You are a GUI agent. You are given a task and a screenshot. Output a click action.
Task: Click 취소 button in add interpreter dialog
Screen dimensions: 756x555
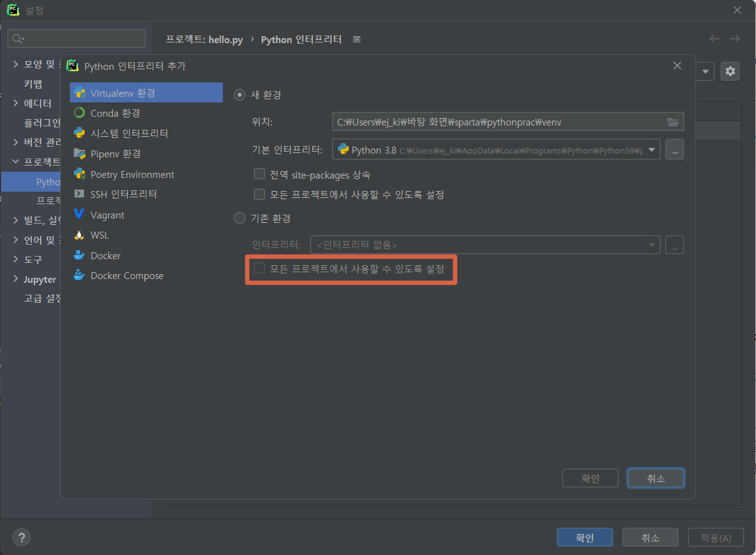pyautogui.click(x=655, y=478)
